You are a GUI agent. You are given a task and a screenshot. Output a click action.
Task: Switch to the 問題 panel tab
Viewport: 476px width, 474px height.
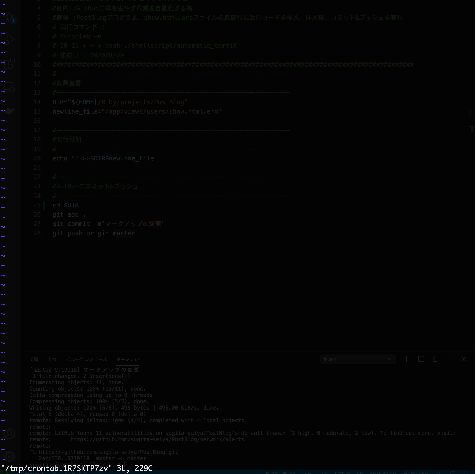pos(34,360)
